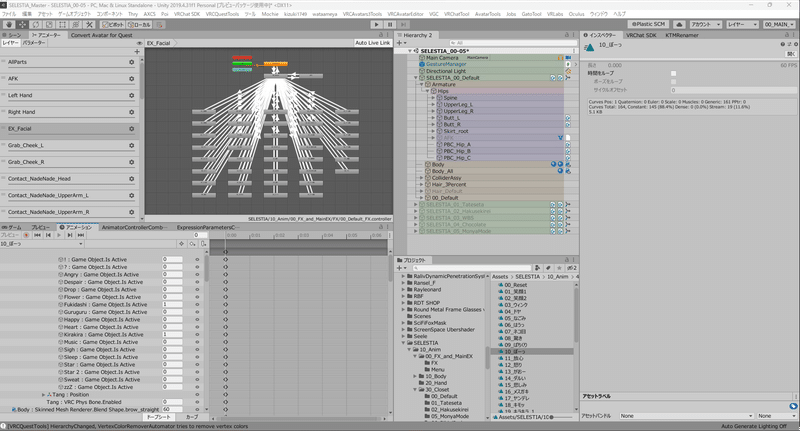Collapse SELESTIA_00_Default in Hierarchy
The image size is (800, 431).
point(416,78)
